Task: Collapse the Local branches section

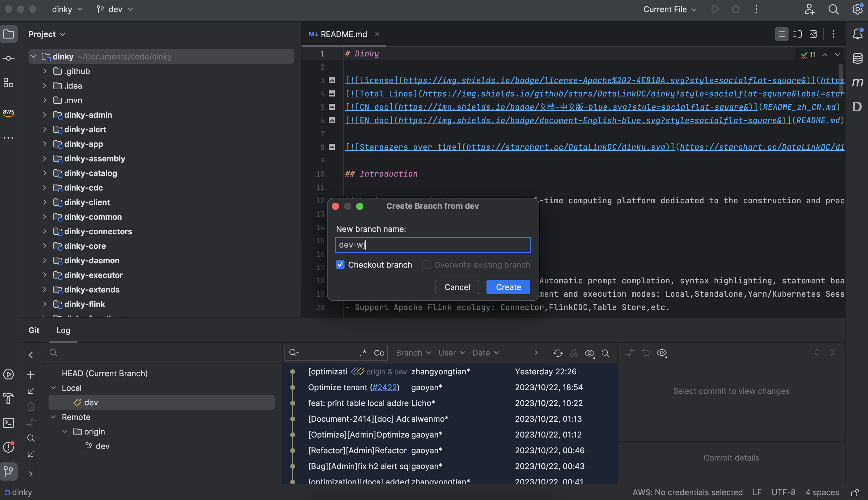Action: point(53,387)
